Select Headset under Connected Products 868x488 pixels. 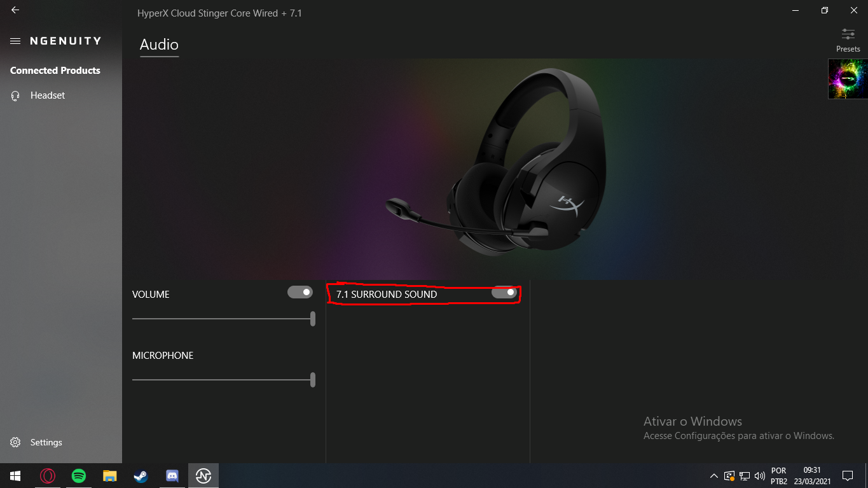(48, 95)
